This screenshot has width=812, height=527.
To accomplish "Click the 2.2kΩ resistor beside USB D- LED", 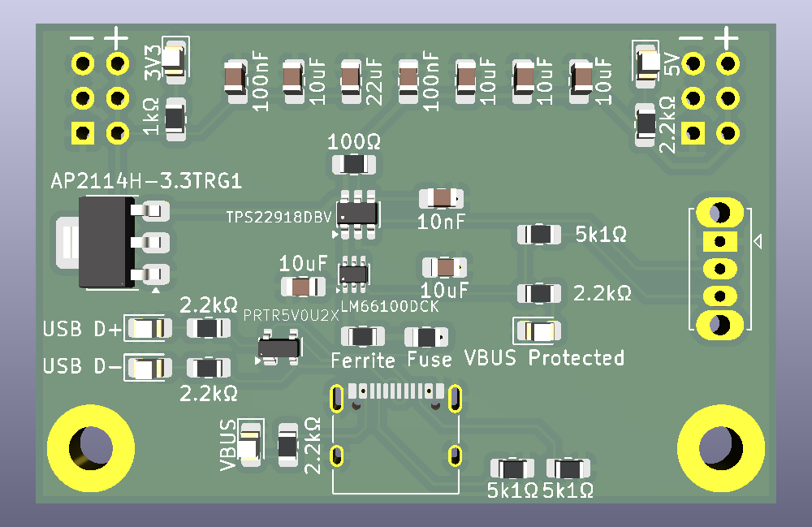I will pos(208,368).
